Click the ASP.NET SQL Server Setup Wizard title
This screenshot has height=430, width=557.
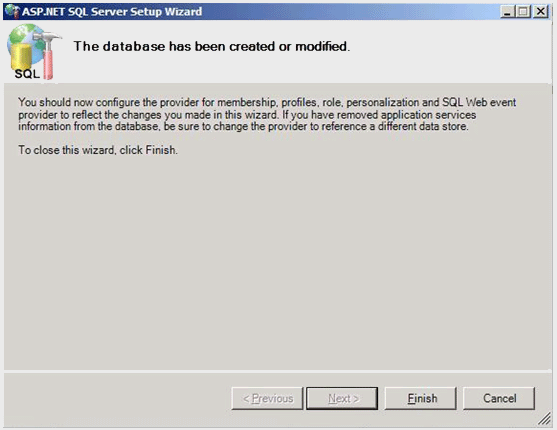112,11
